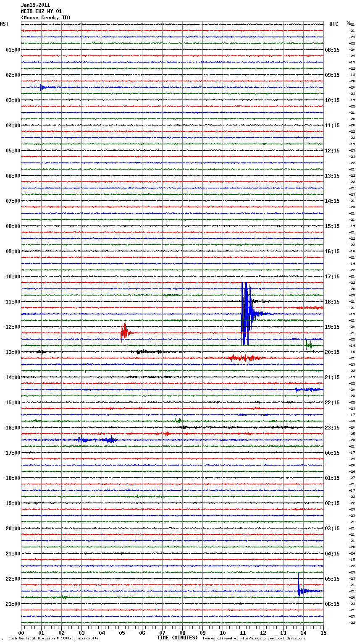Viewport: 357px width, 644px height.
Task: Click the green burst on the 12:45 trace
Action: (x=309, y=345)
